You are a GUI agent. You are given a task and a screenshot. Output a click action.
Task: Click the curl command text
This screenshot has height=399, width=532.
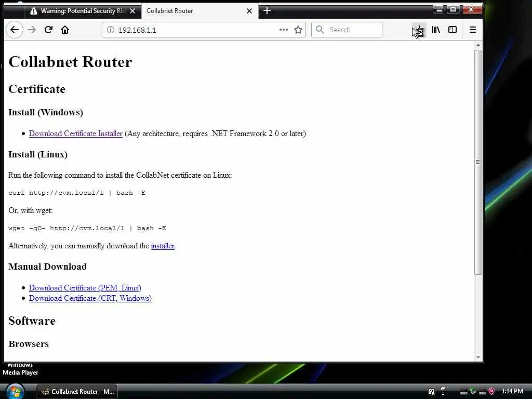[77, 193]
